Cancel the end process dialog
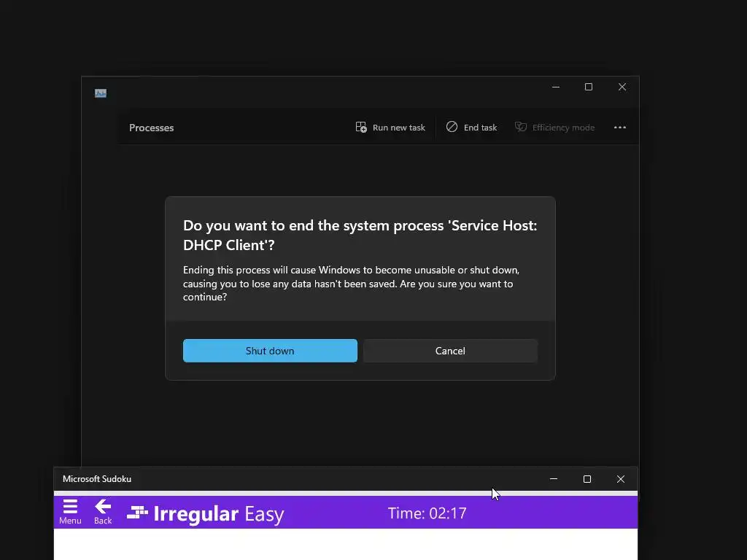Screen dimensions: 747x560 coord(450,351)
